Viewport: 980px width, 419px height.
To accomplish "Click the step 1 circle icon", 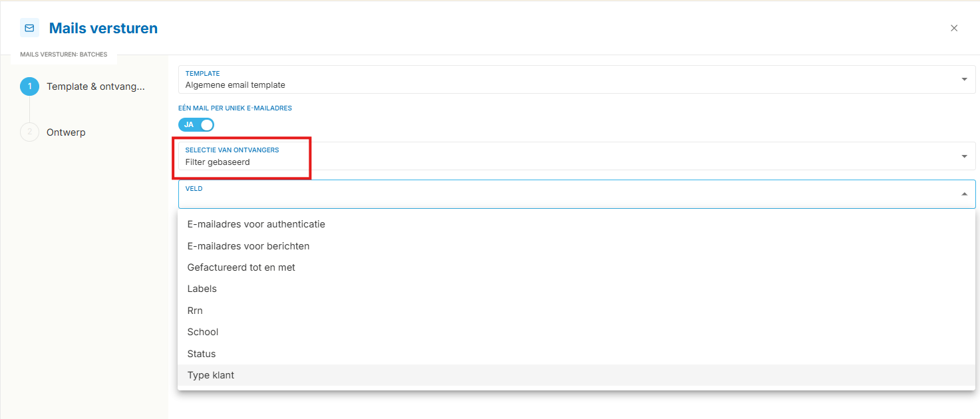I will point(29,86).
